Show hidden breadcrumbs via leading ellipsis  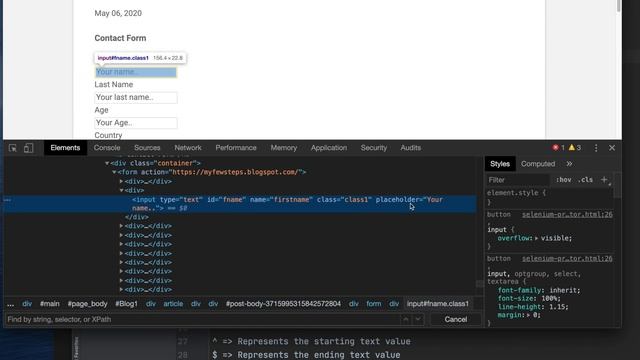[x=11, y=304]
